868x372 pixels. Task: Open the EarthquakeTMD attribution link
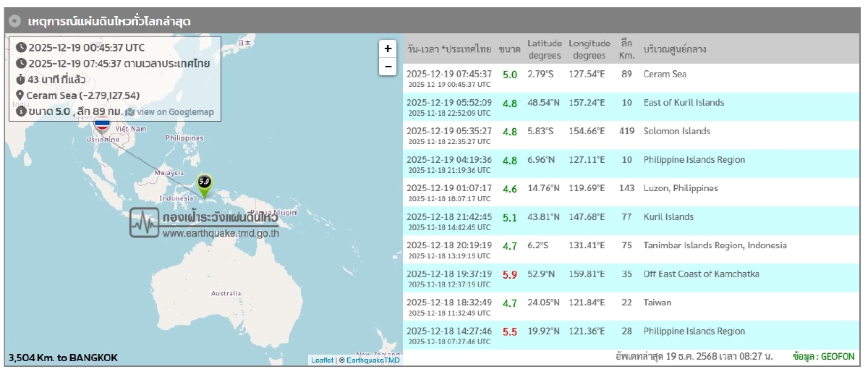[x=373, y=360]
